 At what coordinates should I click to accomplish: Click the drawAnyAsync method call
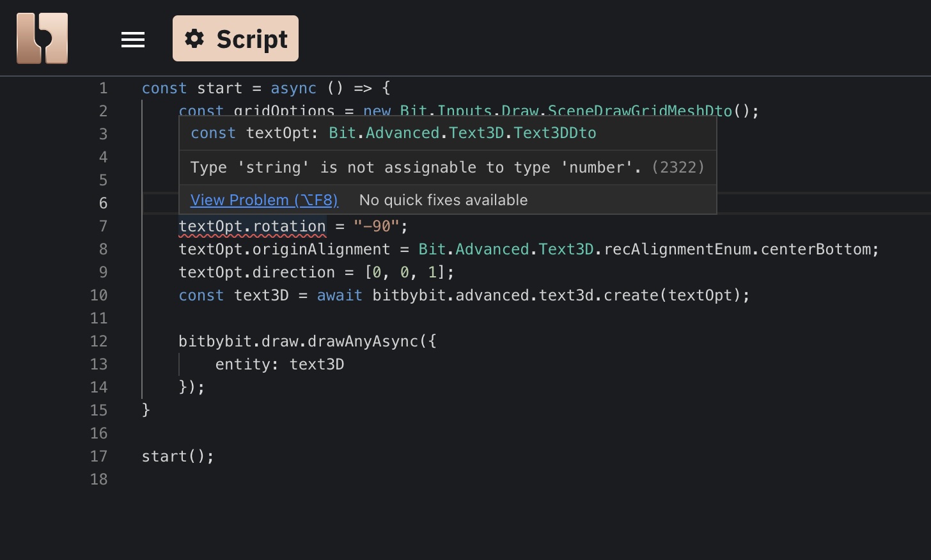pos(363,341)
